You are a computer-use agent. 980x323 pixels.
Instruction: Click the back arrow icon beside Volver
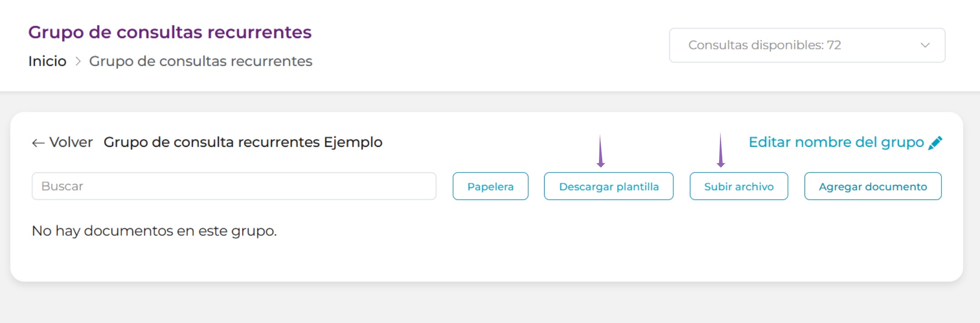(x=38, y=143)
